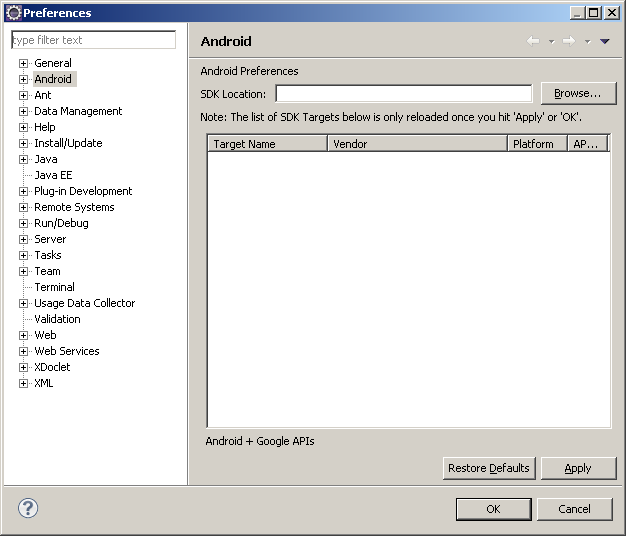Select Web Services preferences

coord(67,351)
